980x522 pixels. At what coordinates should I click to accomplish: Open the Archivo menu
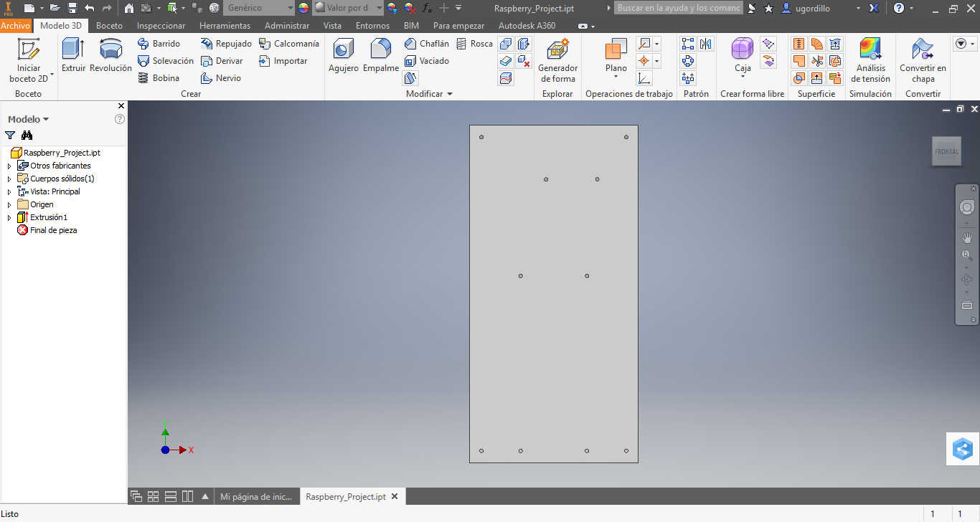point(15,25)
